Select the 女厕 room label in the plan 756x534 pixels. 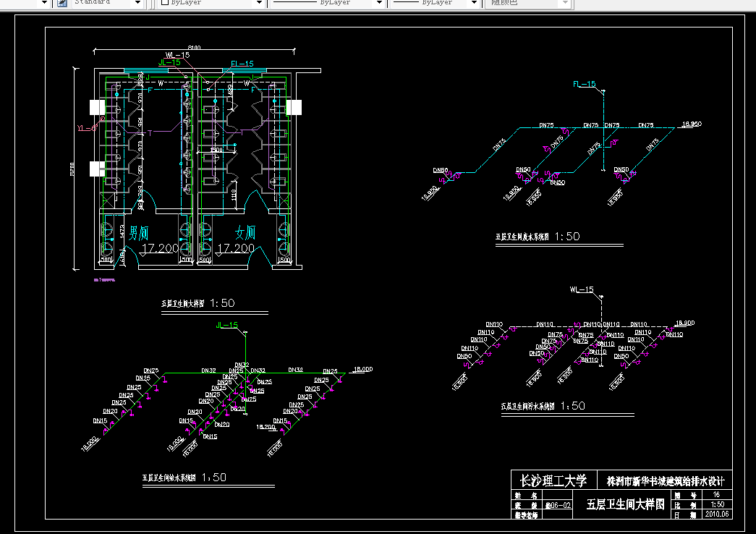point(245,233)
